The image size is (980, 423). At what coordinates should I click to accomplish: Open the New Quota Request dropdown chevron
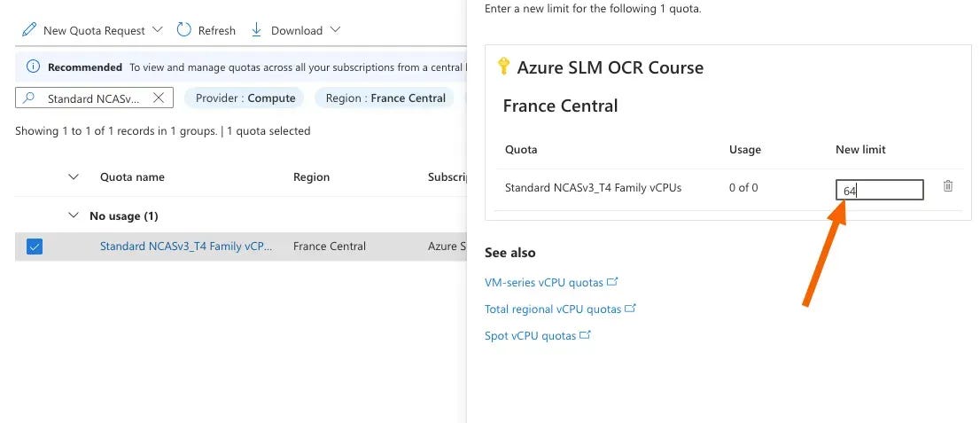pos(157,29)
